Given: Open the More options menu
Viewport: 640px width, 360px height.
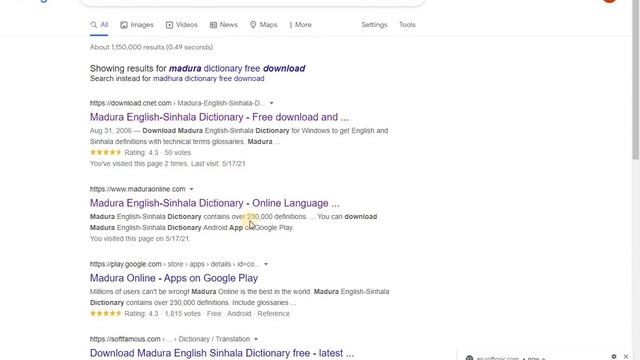Looking at the screenshot, I should point(301,25).
